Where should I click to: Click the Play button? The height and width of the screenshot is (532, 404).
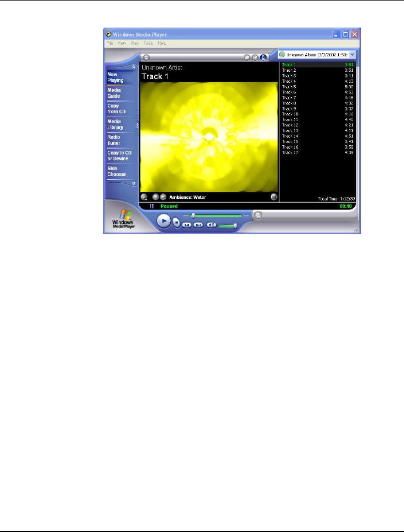point(164,221)
